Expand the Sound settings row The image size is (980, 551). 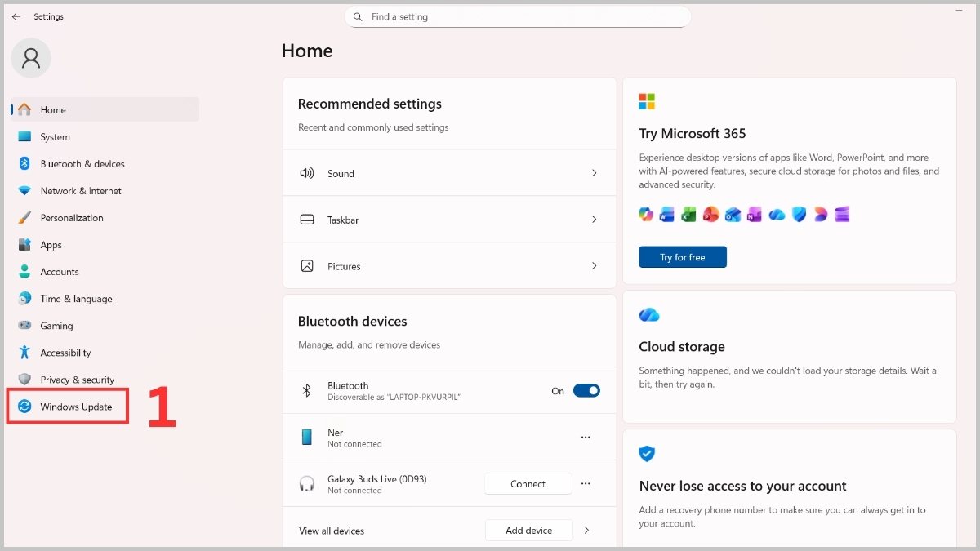pos(449,172)
